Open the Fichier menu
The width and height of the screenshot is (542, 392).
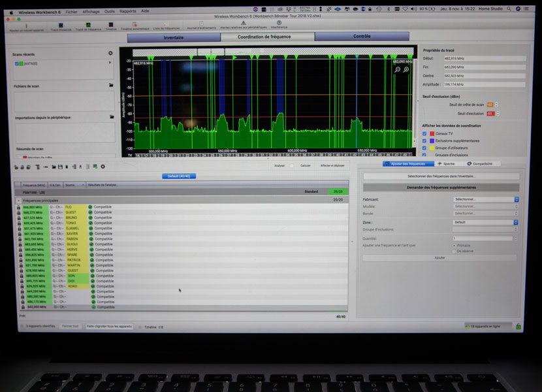point(72,12)
